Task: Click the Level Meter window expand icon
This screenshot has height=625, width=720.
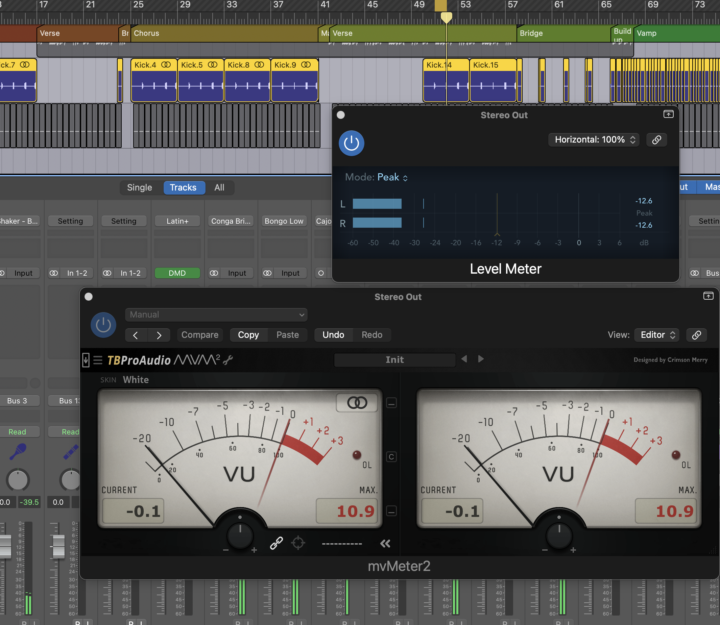Action: pyautogui.click(x=668, y=114)
